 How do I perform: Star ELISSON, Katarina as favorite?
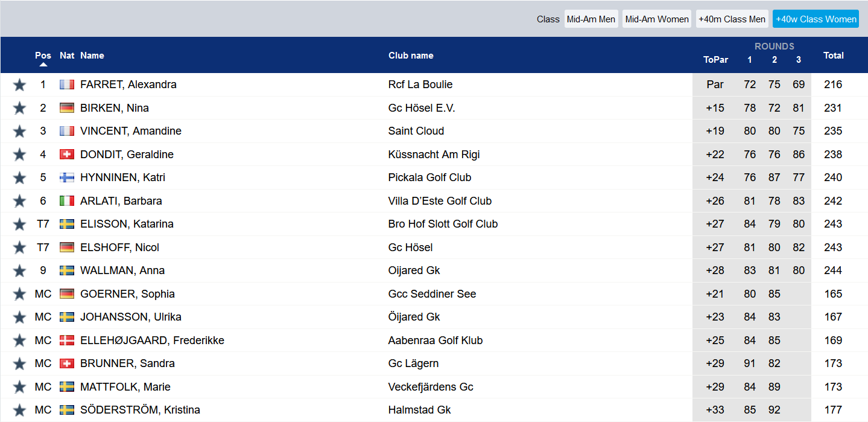pyautogui.click(x=19, y=225)
